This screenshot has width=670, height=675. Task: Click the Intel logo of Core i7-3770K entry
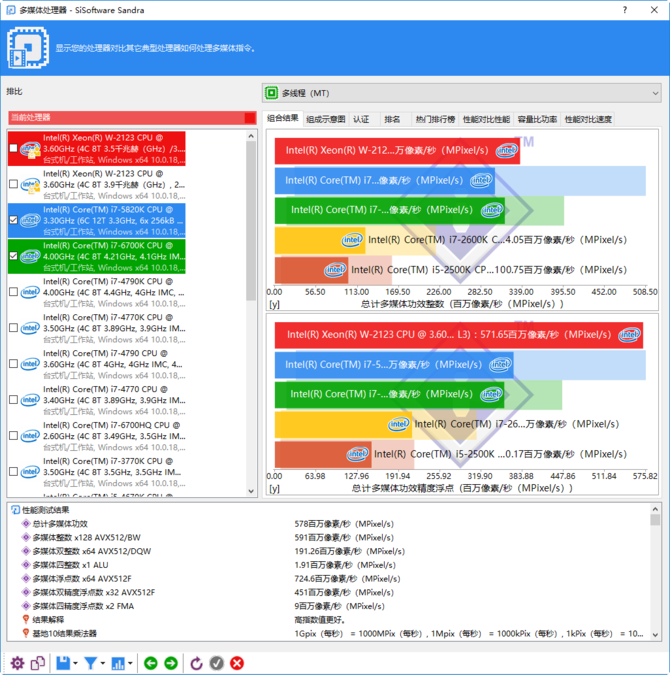(30, 471)
